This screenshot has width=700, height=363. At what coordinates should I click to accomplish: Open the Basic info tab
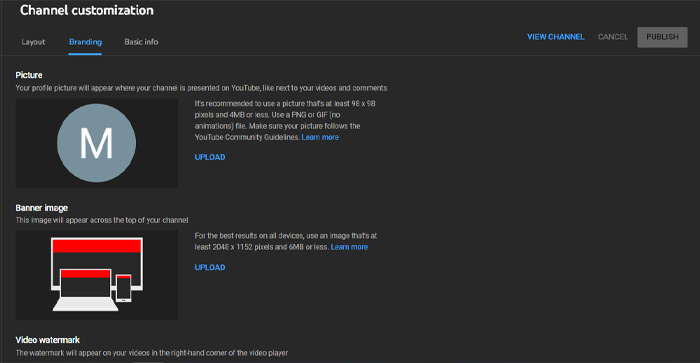141,42
